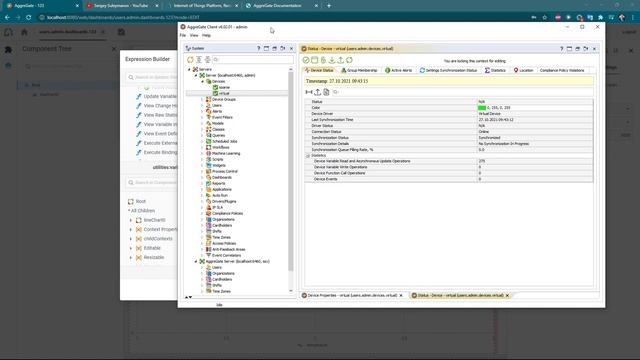Open help for the Status - Device panel

pos(562,49)
